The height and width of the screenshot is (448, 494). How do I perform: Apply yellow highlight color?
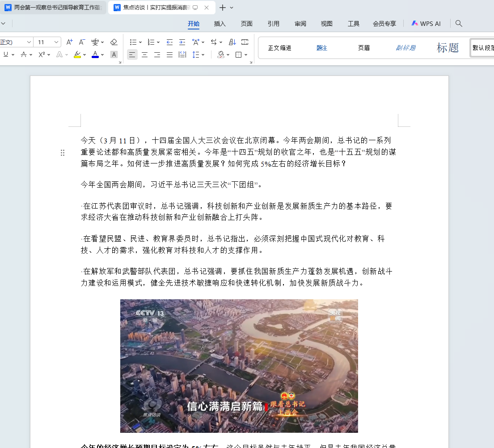coord(77,54)
